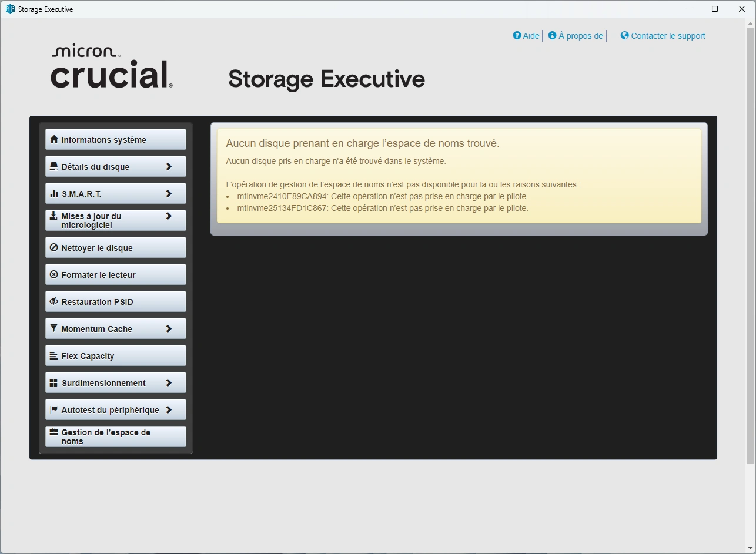Viewport: 756px width, 554px height.
Task: Click the "Aucun disque prenant en charge" heading
Action: point(363,143)
